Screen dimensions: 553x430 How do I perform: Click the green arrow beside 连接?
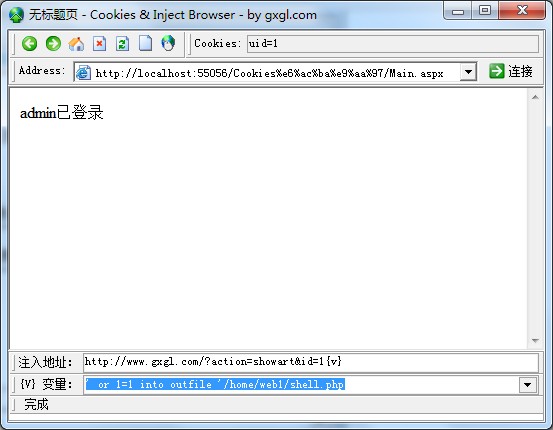tap(497, 71)
